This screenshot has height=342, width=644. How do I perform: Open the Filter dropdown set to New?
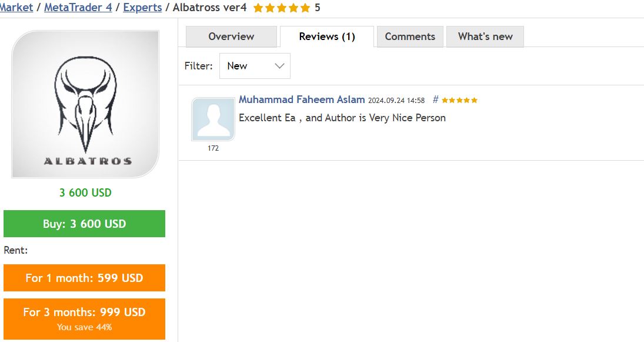coord(255,66)
